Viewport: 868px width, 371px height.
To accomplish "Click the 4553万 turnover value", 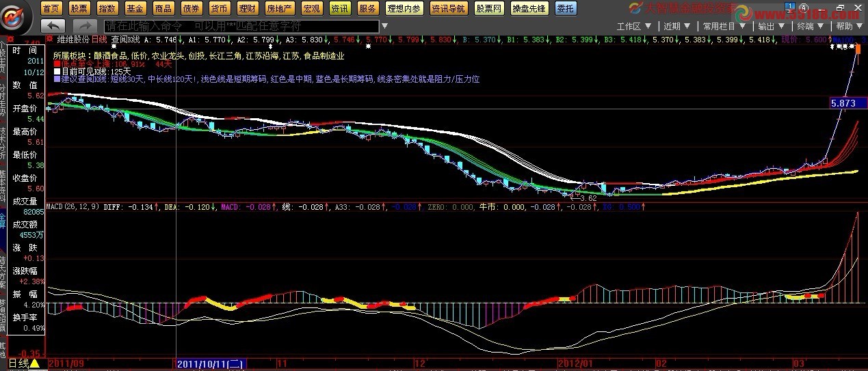I will 32,235.
